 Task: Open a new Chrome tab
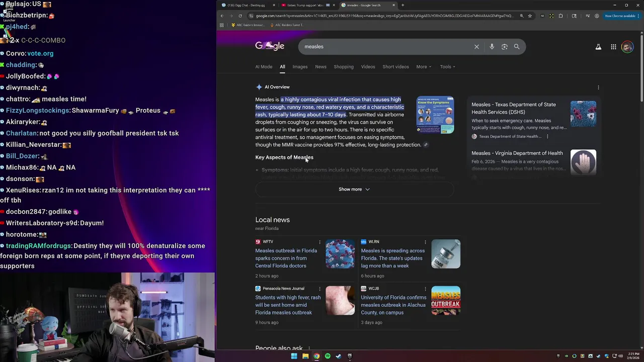click(x=403, y=5)
